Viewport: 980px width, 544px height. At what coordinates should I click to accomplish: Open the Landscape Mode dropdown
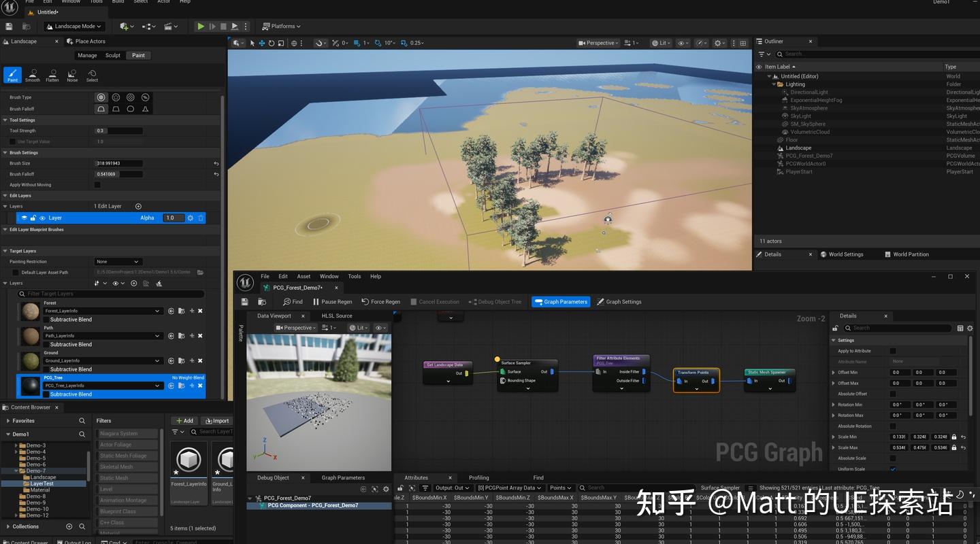click(x=73, y=27)
